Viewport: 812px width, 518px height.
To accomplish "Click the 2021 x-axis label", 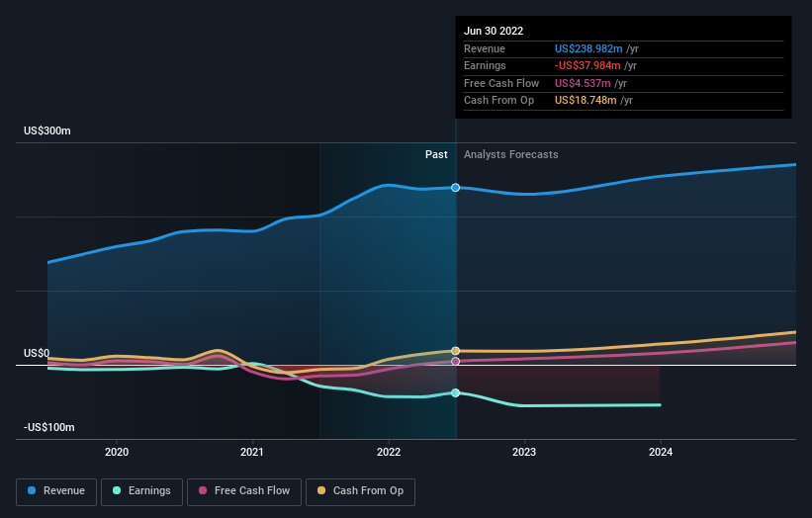I will pos(251,452).
